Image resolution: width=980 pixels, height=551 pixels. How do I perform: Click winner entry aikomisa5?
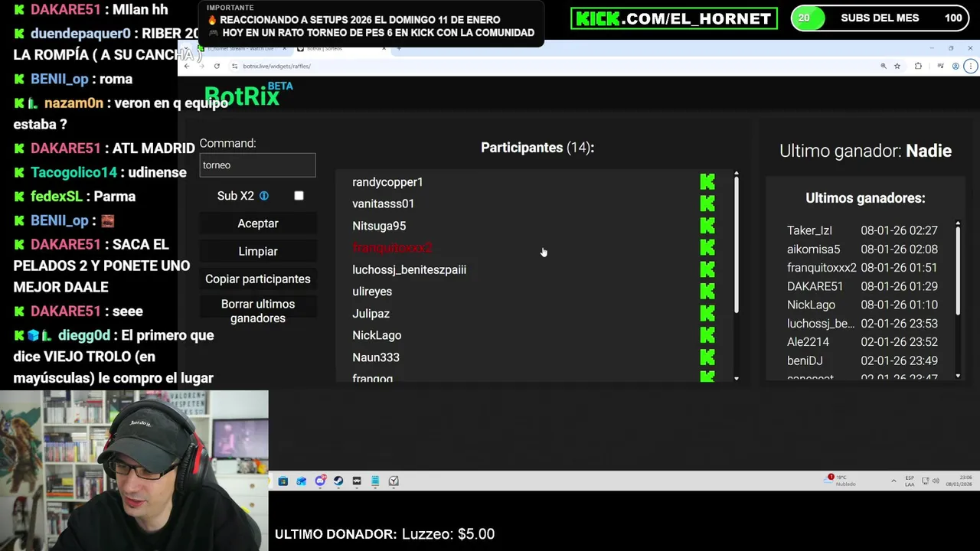point(813,249)
